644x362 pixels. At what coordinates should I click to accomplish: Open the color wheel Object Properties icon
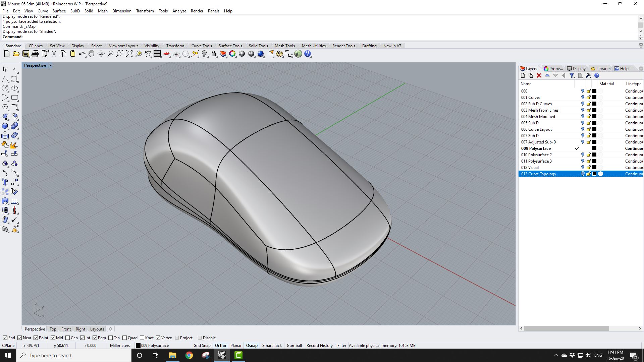(232, 54)
